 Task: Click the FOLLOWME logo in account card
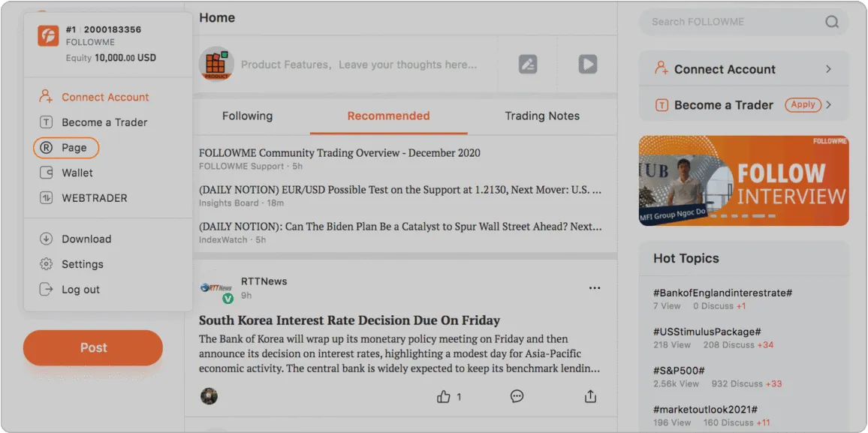(x=48, y=36)
